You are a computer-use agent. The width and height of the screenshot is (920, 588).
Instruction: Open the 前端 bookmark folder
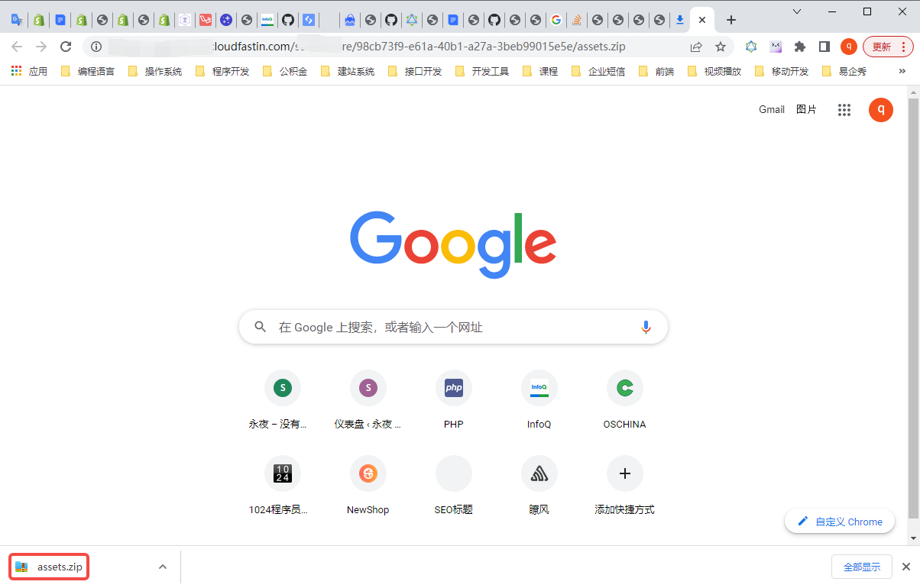pos(656,71)
